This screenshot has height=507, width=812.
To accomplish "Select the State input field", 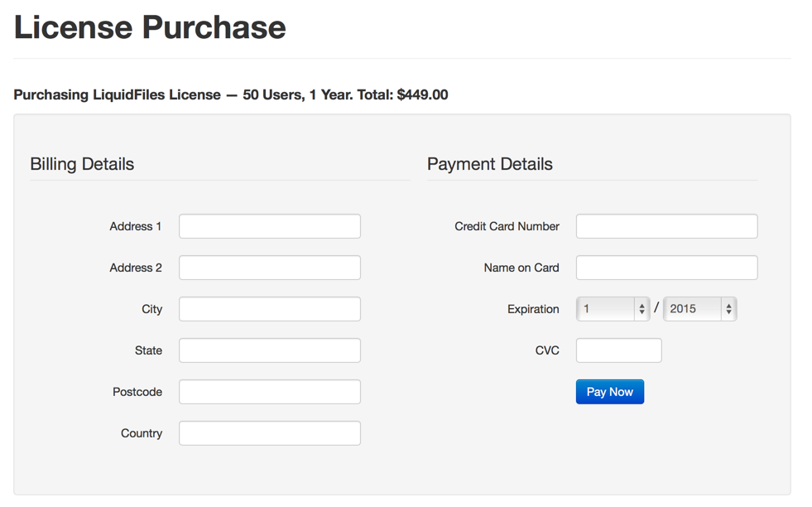I will click(x=269, y=350).
